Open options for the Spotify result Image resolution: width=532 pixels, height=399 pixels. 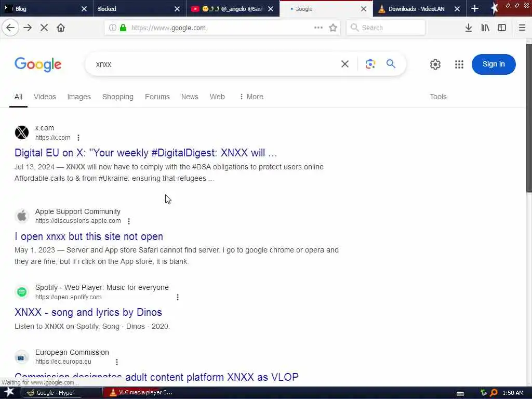tap(178, 297)
